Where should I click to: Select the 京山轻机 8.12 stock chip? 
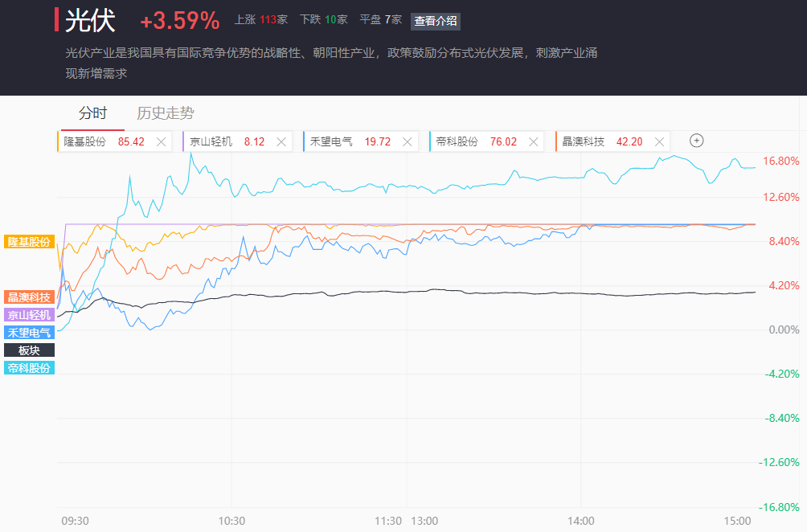click(x=237, y=142)
